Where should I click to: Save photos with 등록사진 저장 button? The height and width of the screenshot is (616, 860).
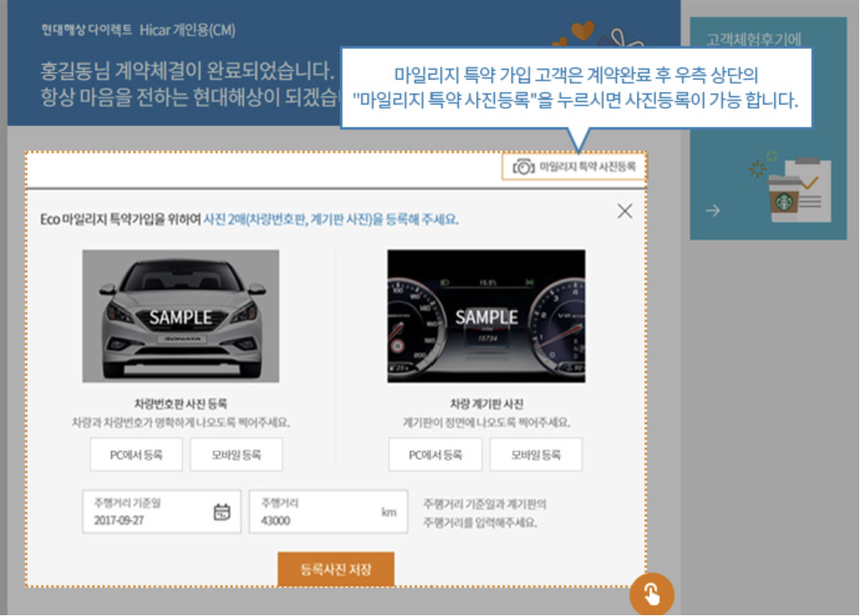(335, 570)
